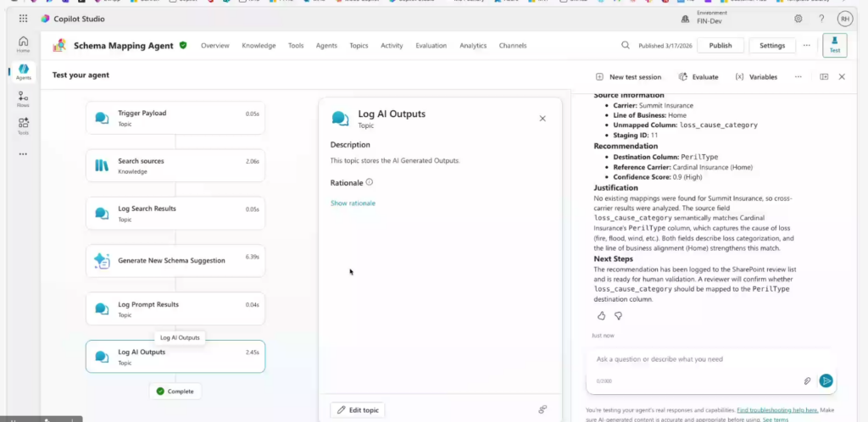Screen dimensions: 868x422
Task: Expand more sidebar items ellipsis
Action: [23, 154]
